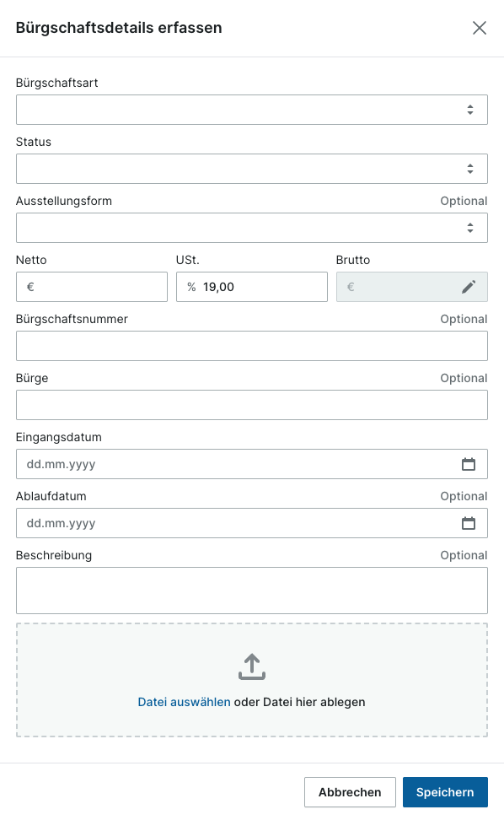This screenshot has width=504, height=820.
Task: Save using the Speichern button
Action: pyautogui.click(x=445, y=792)
